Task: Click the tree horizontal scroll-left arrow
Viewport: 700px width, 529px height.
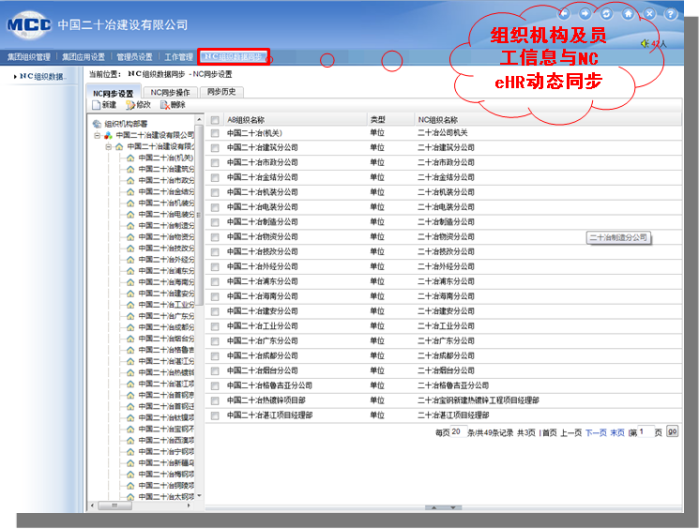Action: 92,506
